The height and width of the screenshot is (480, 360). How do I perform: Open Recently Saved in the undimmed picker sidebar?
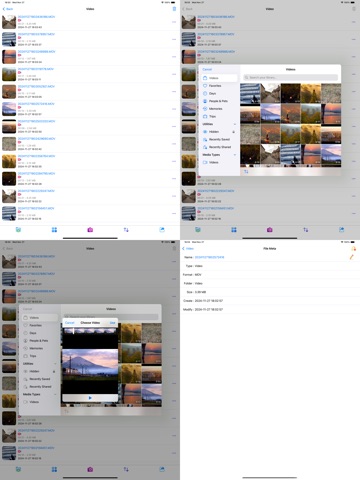(219, 139)
